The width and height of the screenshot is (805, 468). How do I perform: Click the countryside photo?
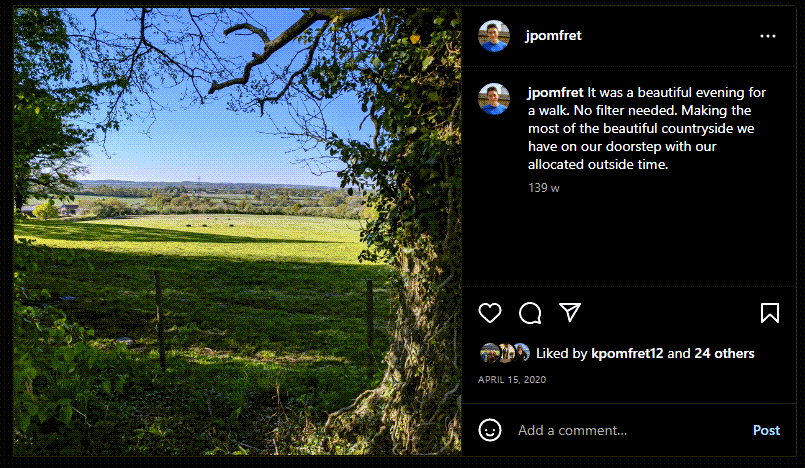(x=237, y=231)
